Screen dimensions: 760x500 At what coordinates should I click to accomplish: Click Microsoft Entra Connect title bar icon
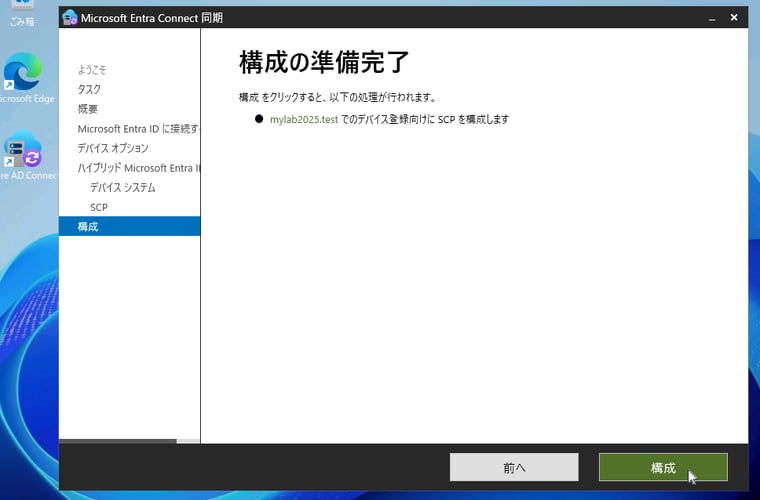click(70, 18)
